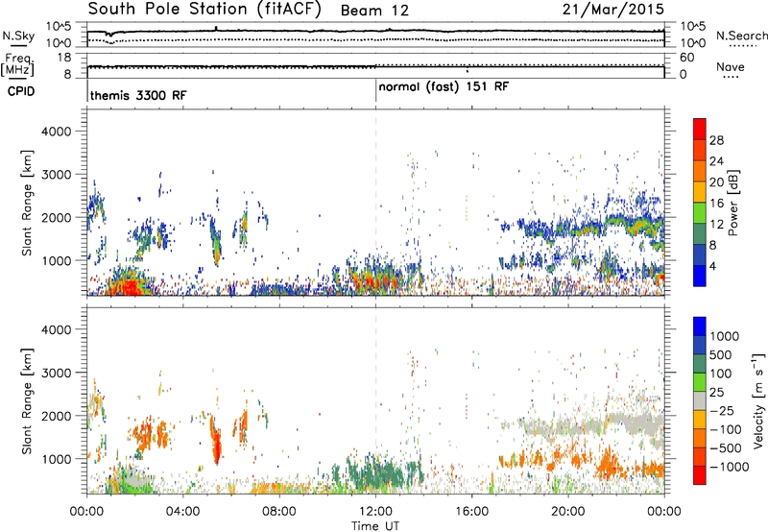This screenshot has height=532, width=768.
Task: Click the '12' power colorbar value
Action: 716,225
